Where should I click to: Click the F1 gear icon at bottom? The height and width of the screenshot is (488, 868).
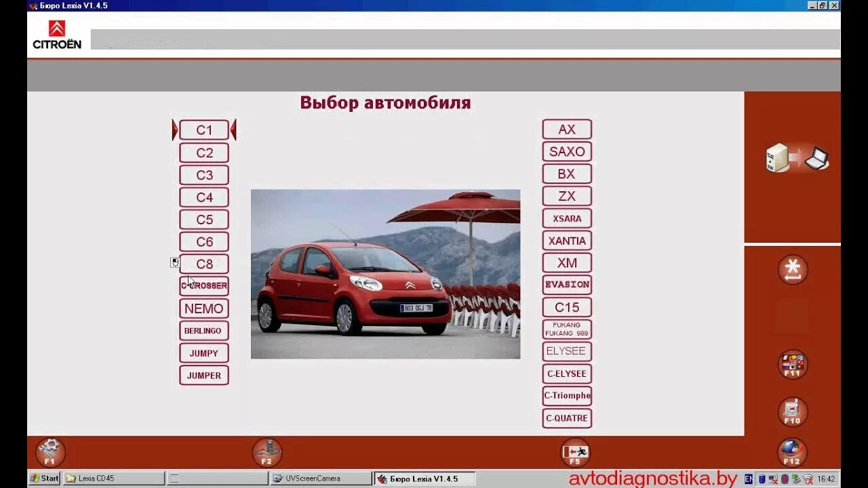50,453
